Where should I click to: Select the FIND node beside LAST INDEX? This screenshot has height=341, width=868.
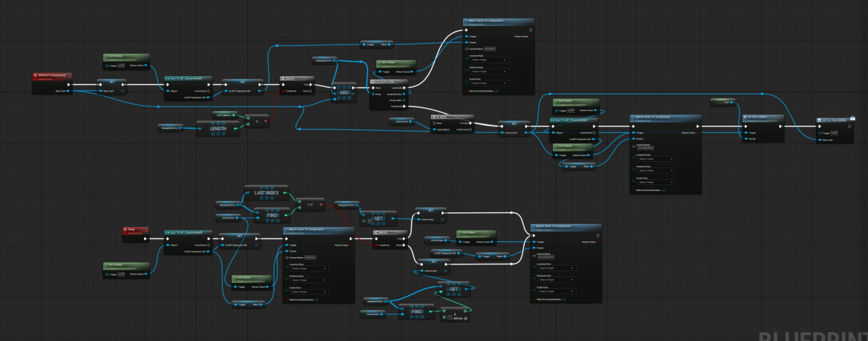pyautogui.click(x=273, y=214)
